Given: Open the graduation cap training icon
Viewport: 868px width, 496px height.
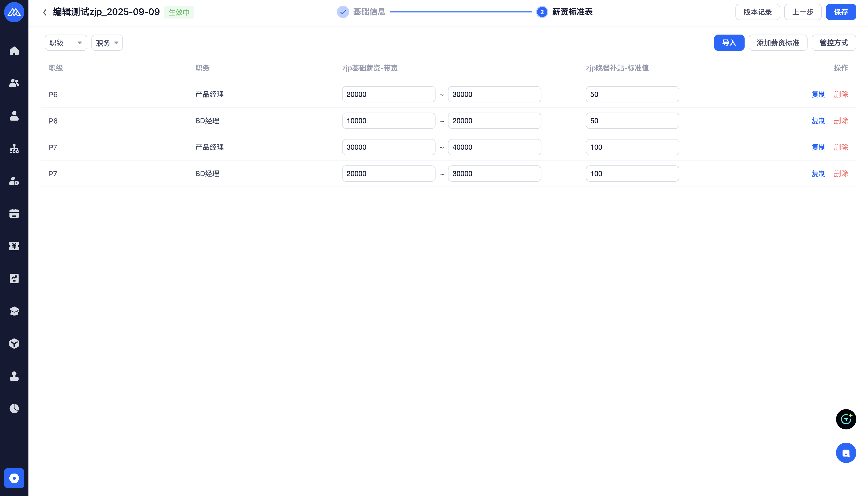Looking at the screenshot, I should point(14,311).
